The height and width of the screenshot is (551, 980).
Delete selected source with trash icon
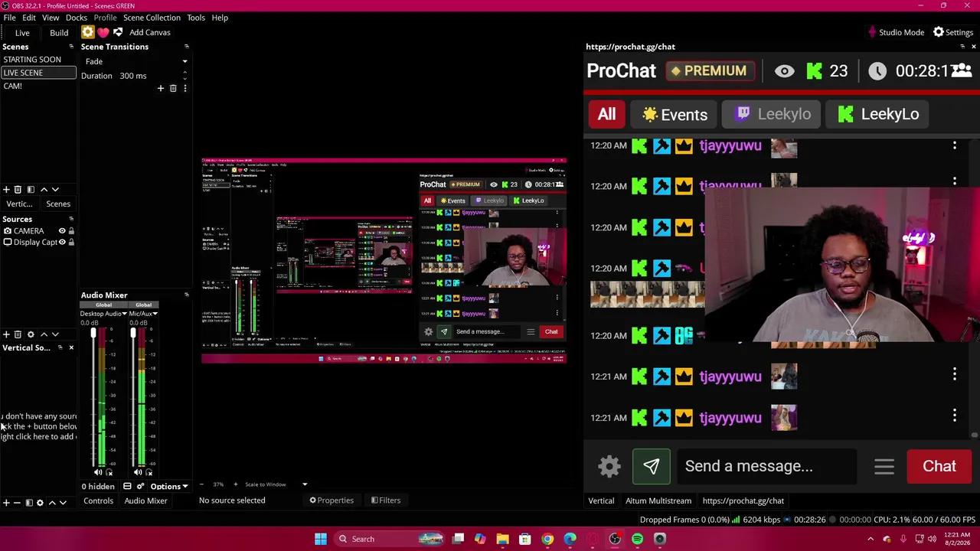tap(18, 334)
